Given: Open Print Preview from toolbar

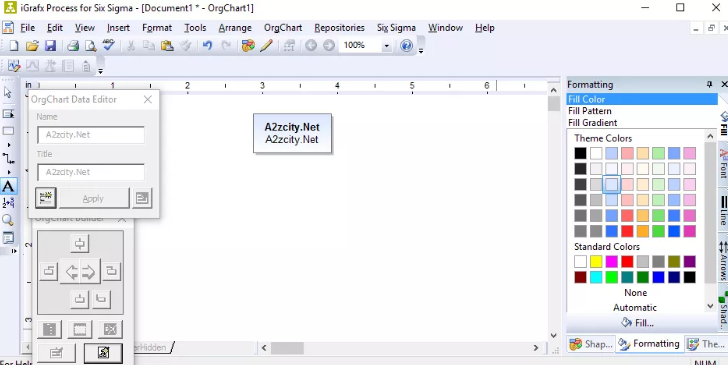Looking at the screenshot, I should 91,46.
